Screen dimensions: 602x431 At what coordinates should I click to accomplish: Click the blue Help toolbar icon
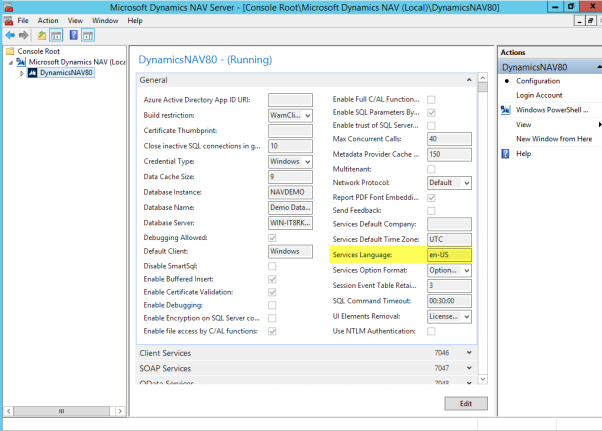click(73, 35)
